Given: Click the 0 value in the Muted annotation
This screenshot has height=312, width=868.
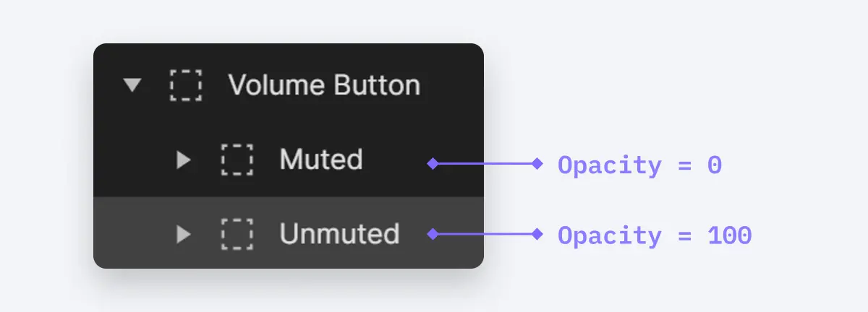Looking at the screenshot, I should click(x=714, y=165).
